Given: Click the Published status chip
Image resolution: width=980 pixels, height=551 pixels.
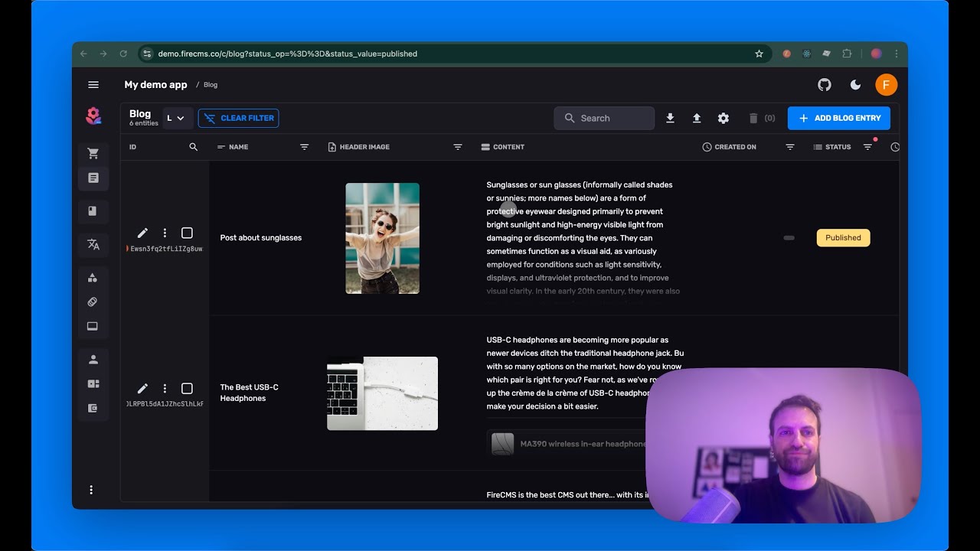Looking at the screenshot, I should (843, 237).
